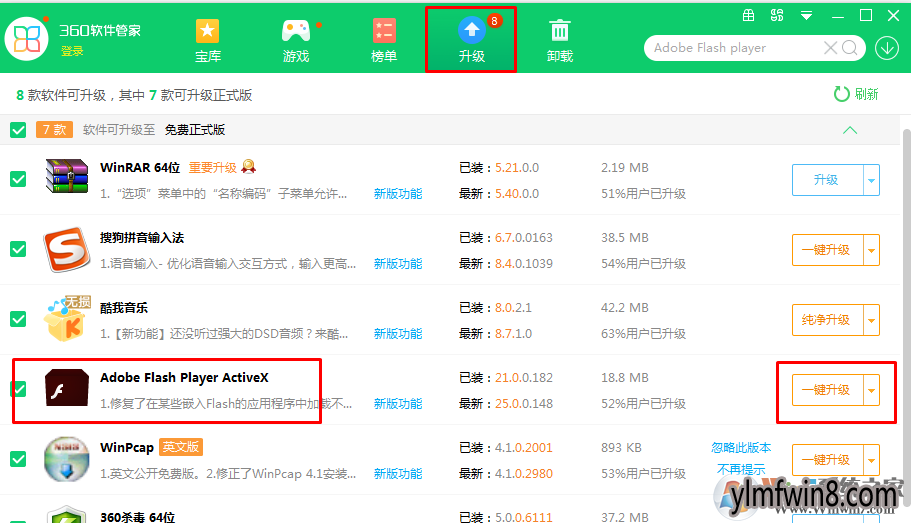Click 一键升级 for Adobe Flash Player ActiveX
The width and height of the screenshot is (911, 523).
(x=827, y=391)
